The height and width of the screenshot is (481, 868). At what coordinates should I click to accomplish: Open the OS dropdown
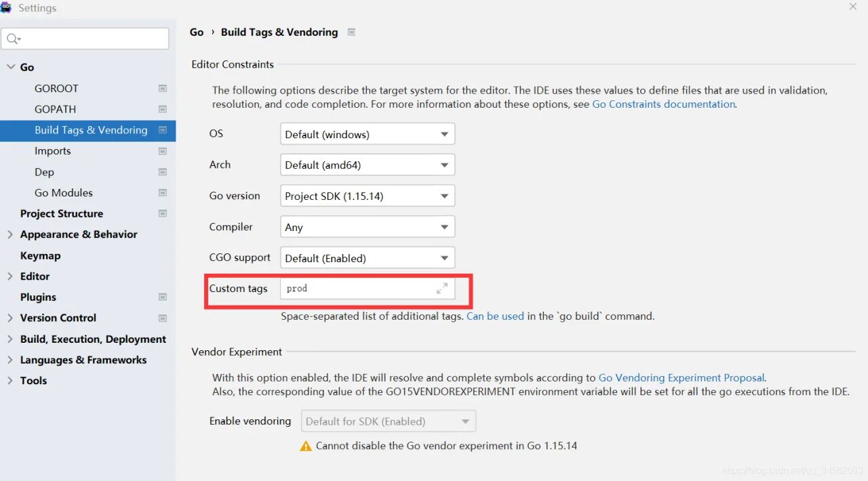[367, 134]
